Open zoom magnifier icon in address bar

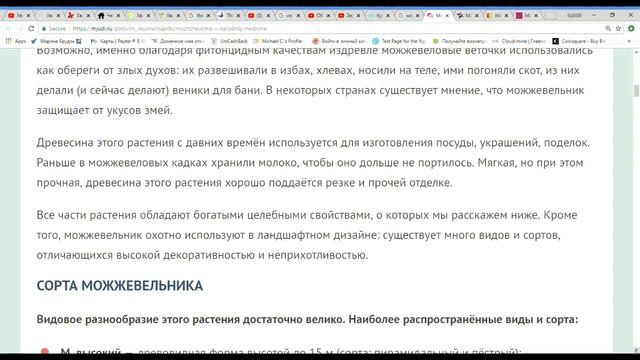click(608, 29)
